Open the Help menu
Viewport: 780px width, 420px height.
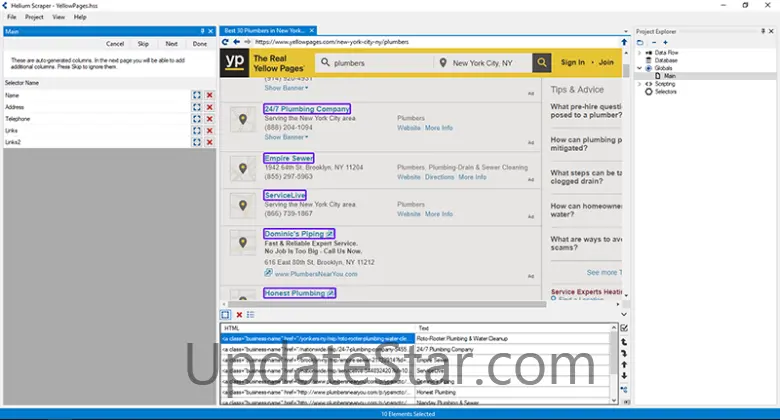pyautogui.click(x=80, y=17)
